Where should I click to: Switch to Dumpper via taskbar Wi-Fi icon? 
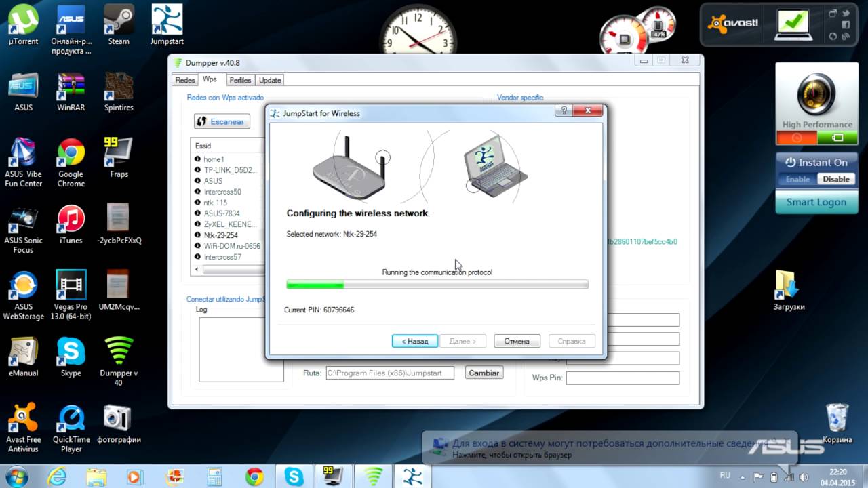(373, 476)
